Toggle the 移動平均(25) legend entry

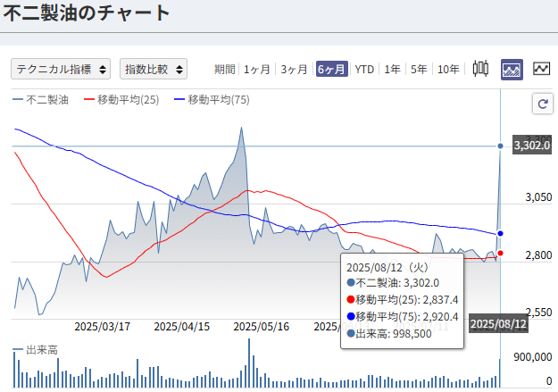[x=121, y=100]
